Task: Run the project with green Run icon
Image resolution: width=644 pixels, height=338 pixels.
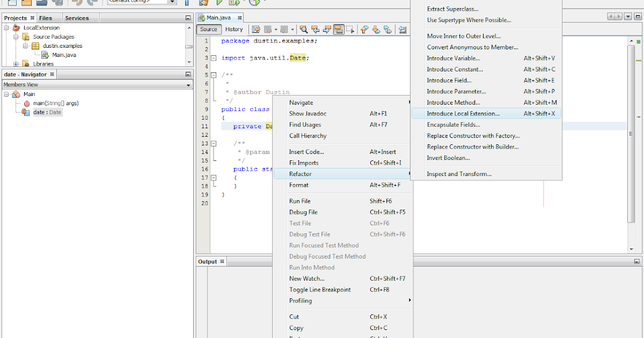Action: 219,2
